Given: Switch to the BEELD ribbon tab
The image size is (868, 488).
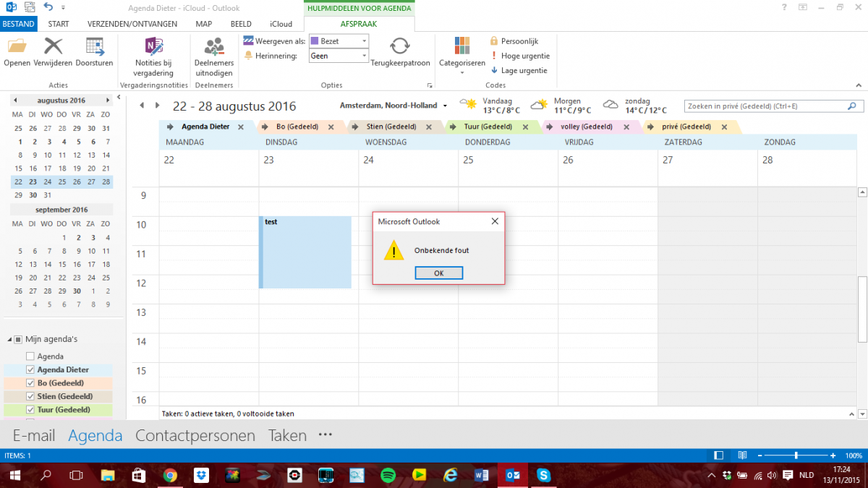Looking at the screenshot, I should [241, 24].
